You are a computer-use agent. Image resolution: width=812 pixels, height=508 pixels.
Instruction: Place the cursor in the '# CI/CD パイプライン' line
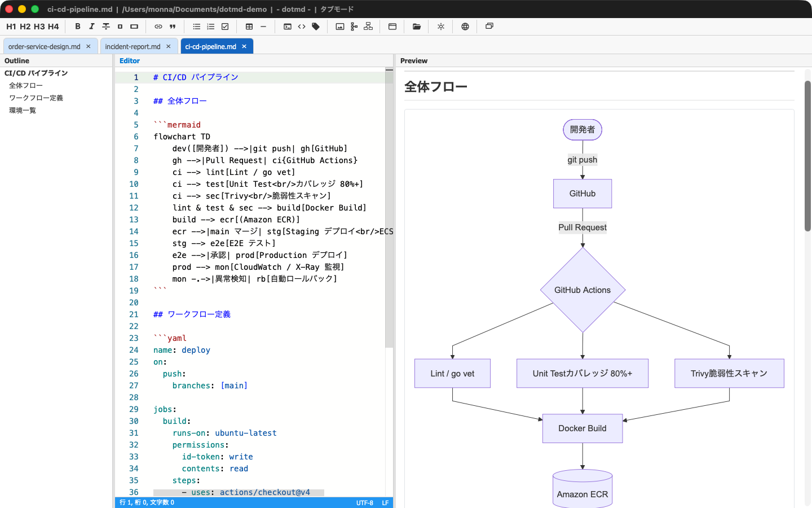(196, 77)
